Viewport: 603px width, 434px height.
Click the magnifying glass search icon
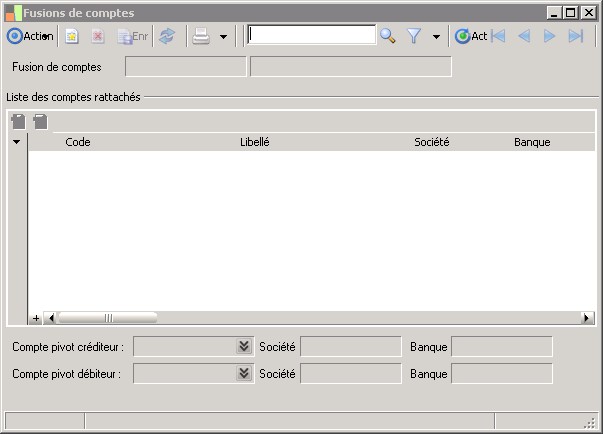pyautogui.click(x=388, y=36)
